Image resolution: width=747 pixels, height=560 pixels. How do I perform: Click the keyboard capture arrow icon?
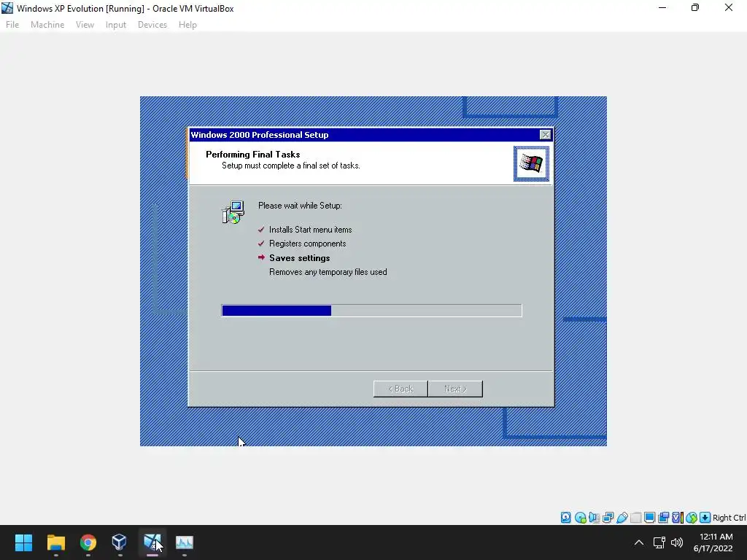coord(705,518)
